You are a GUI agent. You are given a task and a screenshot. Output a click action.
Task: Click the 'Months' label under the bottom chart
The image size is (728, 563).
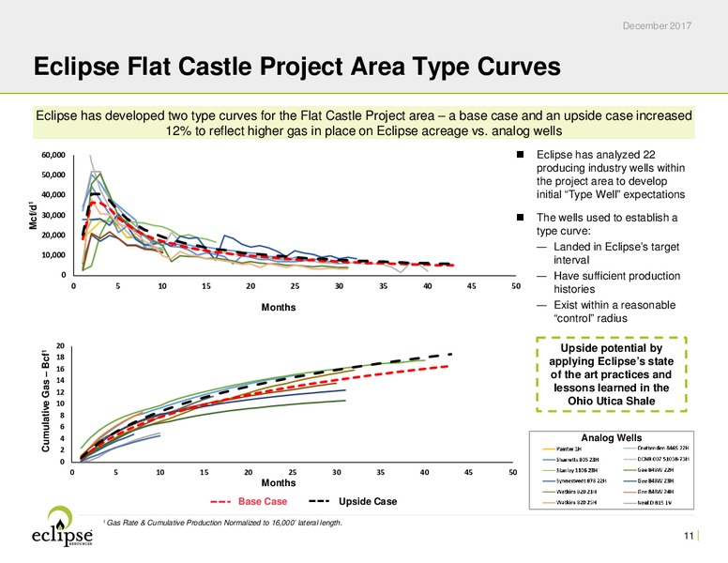278,482
